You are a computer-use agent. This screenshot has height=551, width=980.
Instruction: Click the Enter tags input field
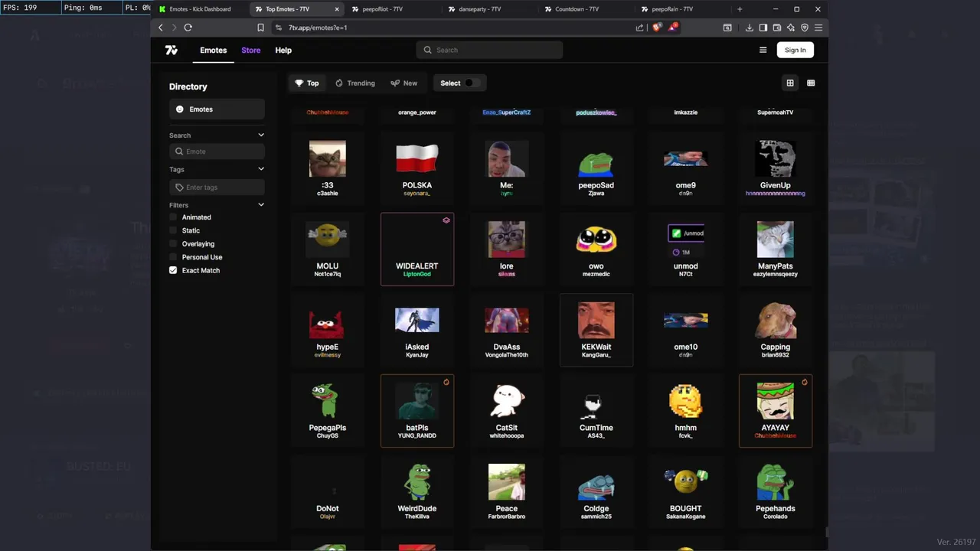tap(217, 187)
